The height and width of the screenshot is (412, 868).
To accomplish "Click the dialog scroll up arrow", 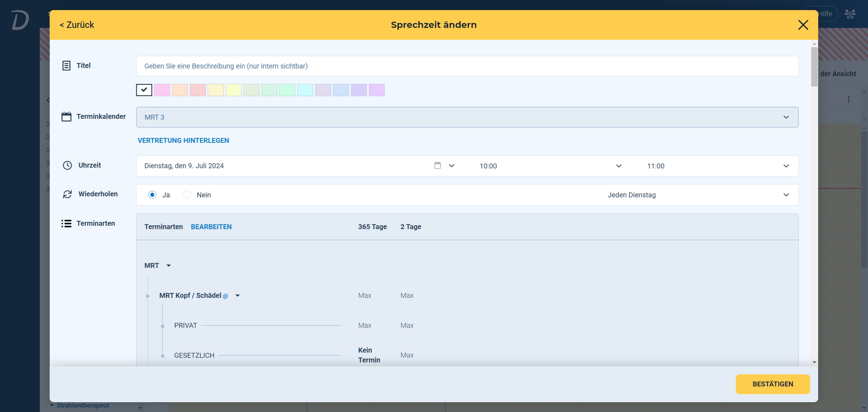I will pos(815,44).
